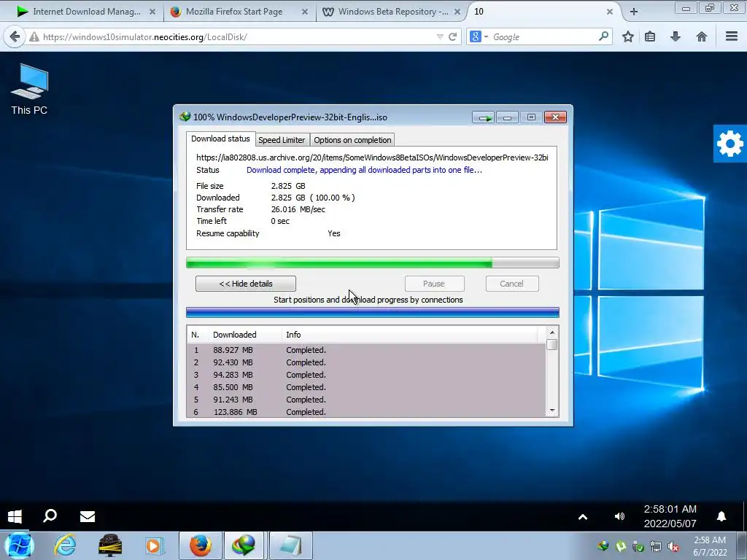Click the connections list scroll-down arrow

coord(552,411)
